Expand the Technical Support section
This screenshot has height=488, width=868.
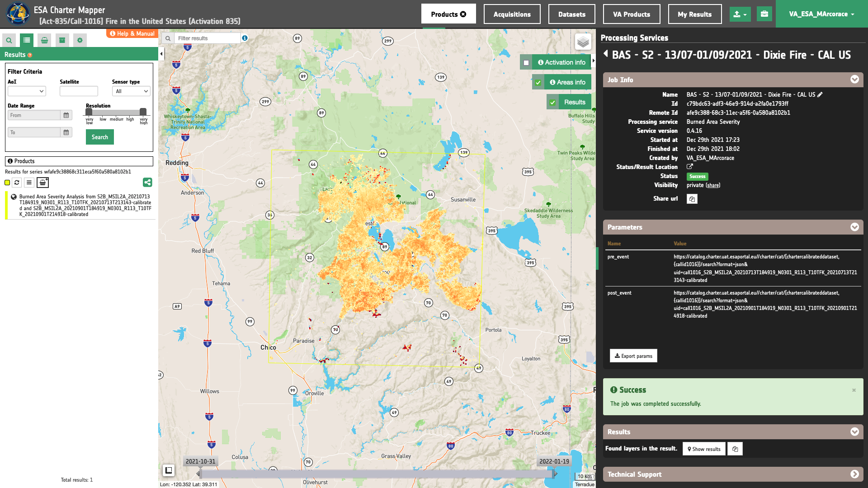pos(854,474)
